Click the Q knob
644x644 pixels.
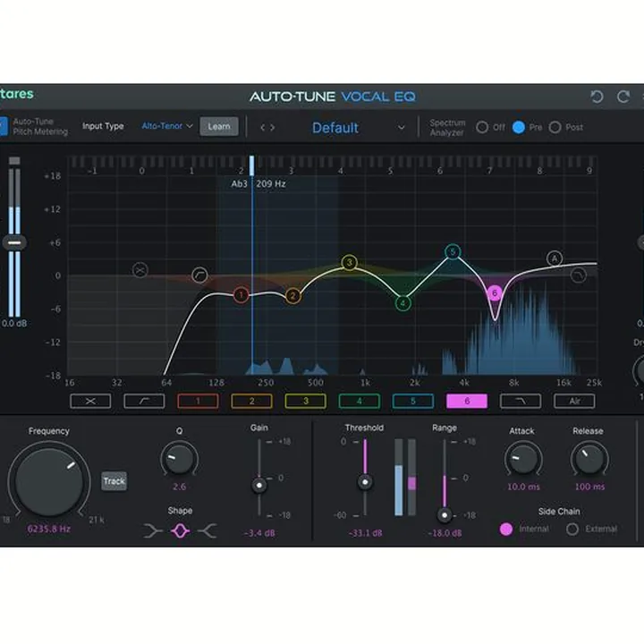coord(179,459)
